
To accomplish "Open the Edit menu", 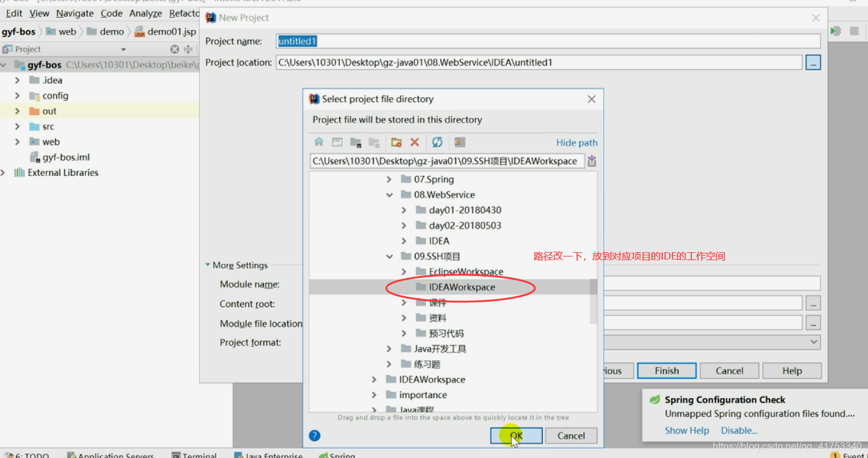I will [13, 13].
